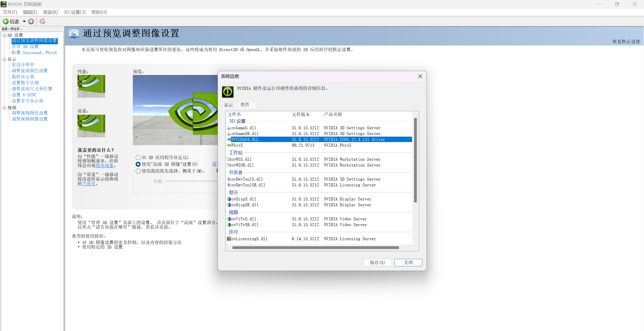This screenshot has width=644, height=331.
Task: Close the System Information dialog with X
Action: coord(420,76)
